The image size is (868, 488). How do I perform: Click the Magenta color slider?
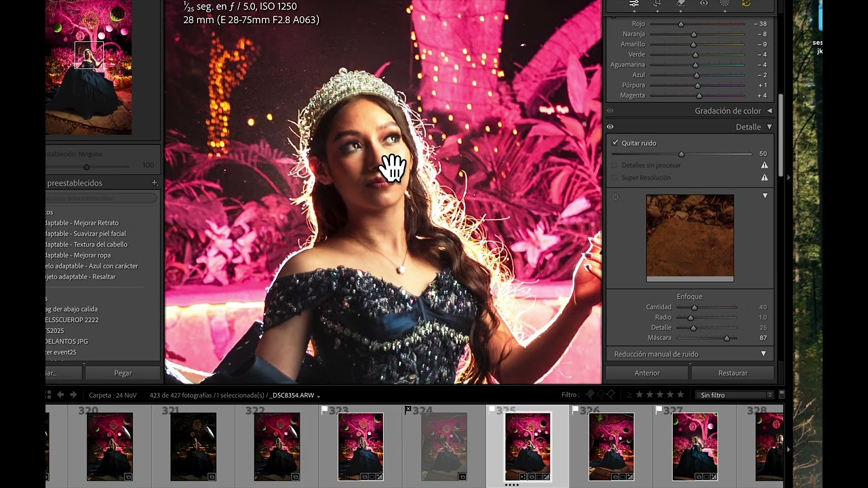pos(698,96)
